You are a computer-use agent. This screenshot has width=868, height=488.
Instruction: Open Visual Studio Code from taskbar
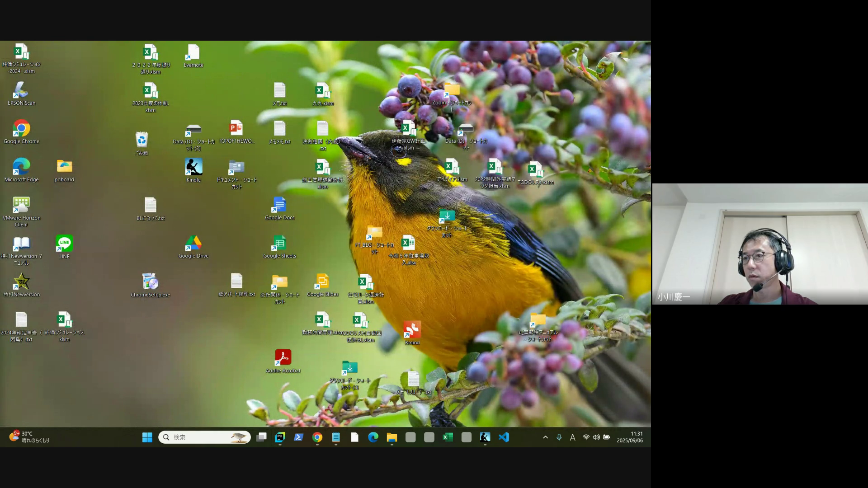point(504,437)
